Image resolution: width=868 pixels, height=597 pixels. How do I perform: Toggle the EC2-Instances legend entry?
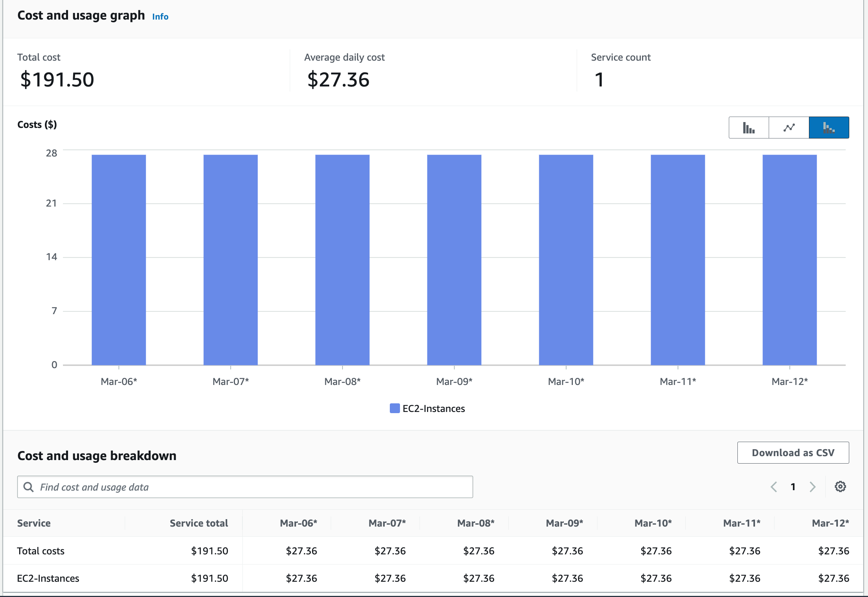[x=434, y=408]
